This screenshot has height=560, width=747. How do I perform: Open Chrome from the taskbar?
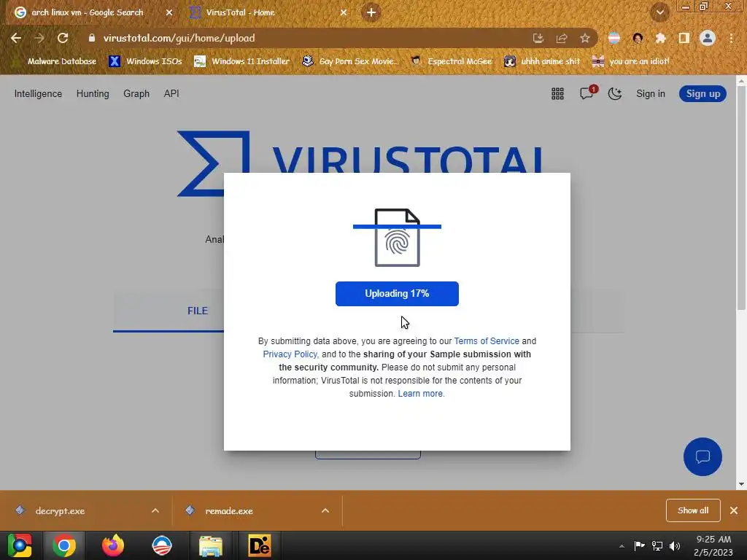coord(64,545)
